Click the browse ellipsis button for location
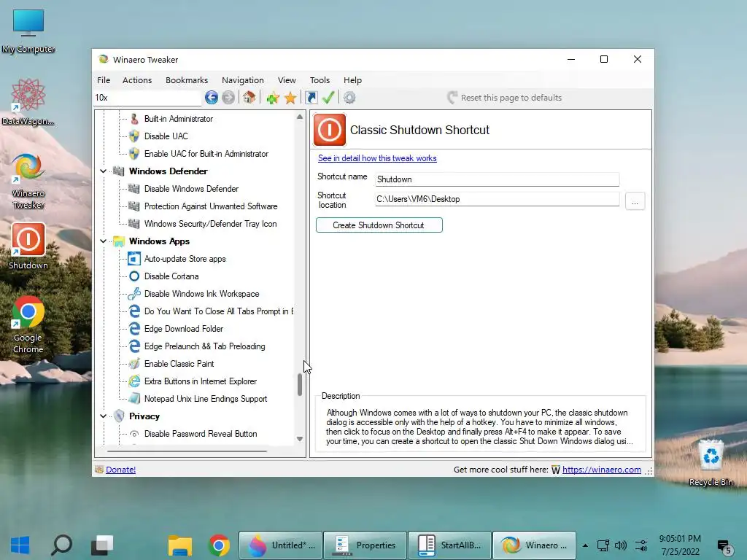 pos(635,201)
